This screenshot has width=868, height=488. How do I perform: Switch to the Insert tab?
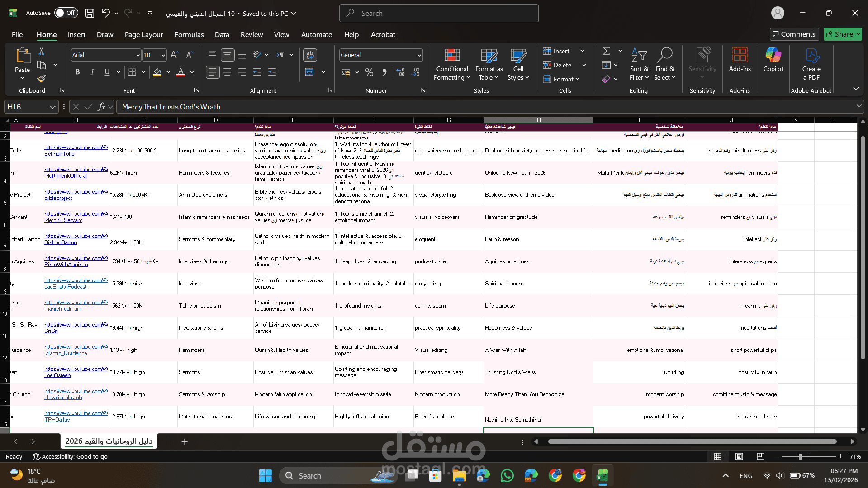[x=76, y=34]
